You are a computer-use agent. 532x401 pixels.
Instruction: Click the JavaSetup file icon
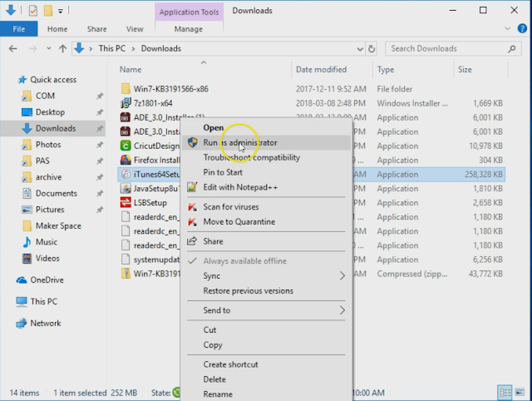click(126, 189)
